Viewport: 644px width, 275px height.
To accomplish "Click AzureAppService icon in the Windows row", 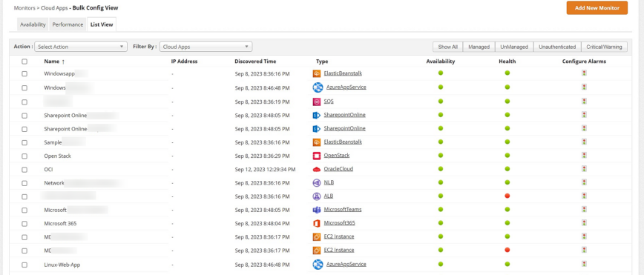I will tap(318, 87).
